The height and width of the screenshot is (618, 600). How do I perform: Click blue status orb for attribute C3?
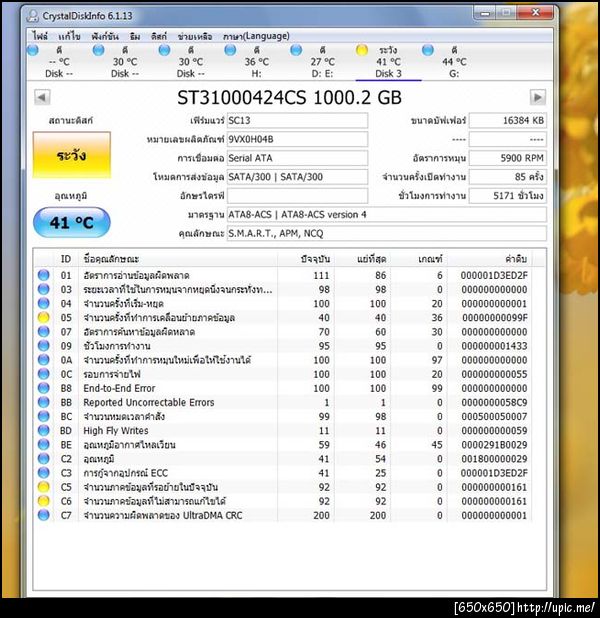[x=44, y=473]
